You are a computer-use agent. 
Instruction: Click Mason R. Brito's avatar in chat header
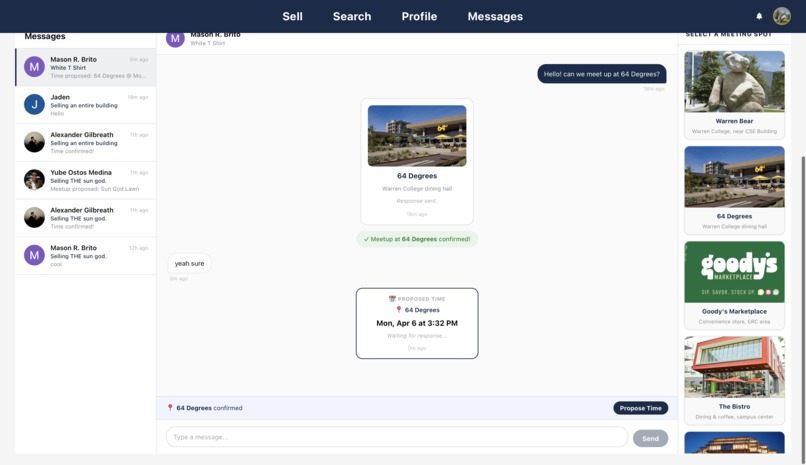175,39
